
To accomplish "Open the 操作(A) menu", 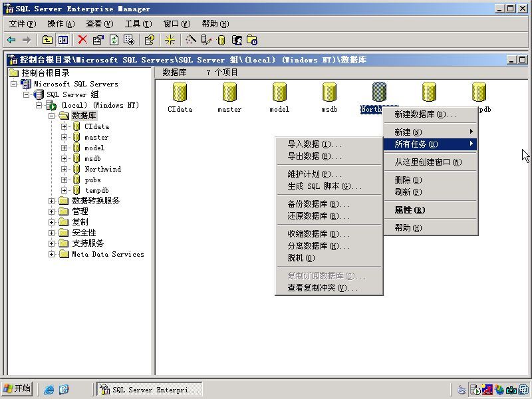I will pyautogui.click(x=61, y=24).
